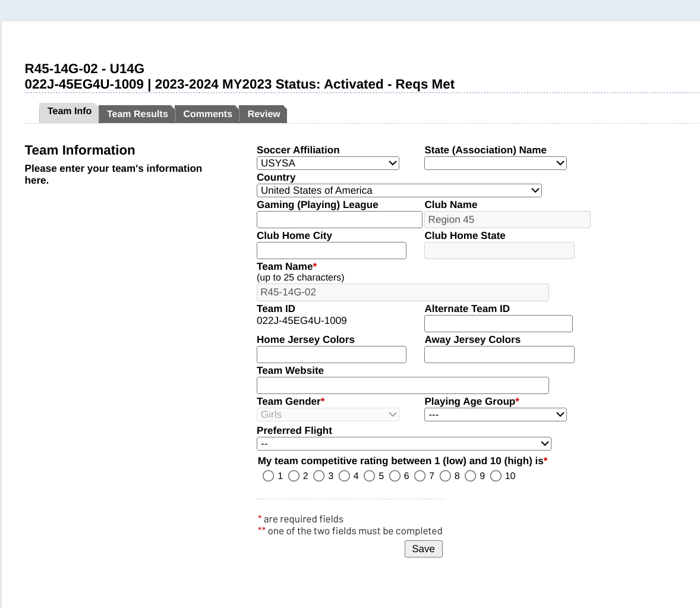The width and height of the screenshot is (700, 608).
Task: Click the Gaming (Playing) League field
Action: click(339, 219)
